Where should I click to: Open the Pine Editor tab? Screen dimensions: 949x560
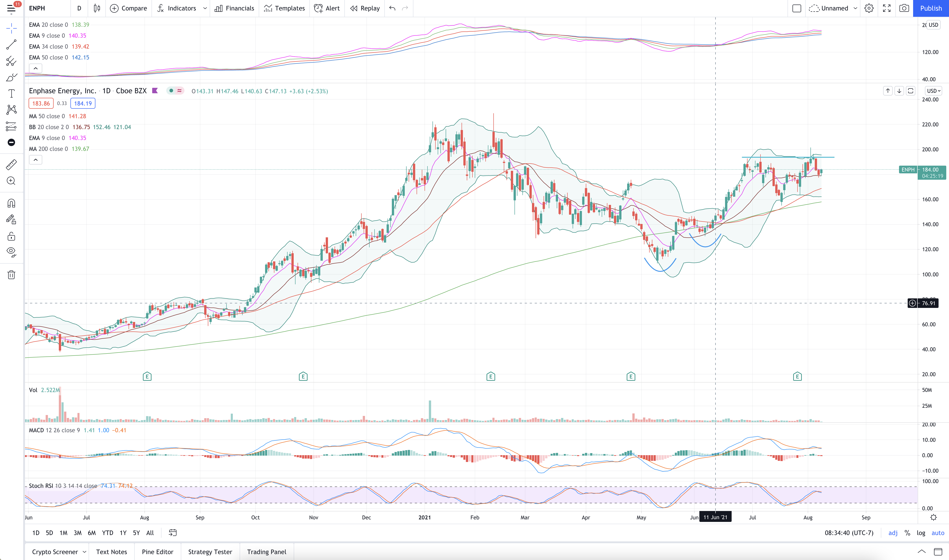point(157,552)
